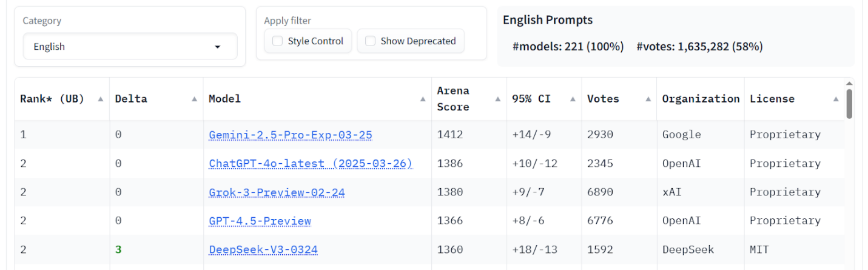This screenshot has width=868, height=270.
Task: Open the Gemini-2.5-Pro-Exp-03-25 model link
Action: pyautogui.click(x=291, y=135)
